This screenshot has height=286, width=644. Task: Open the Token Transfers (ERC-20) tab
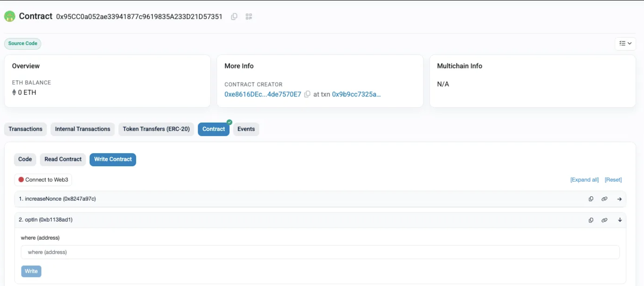pyautogui.click(x=156, y=129)
